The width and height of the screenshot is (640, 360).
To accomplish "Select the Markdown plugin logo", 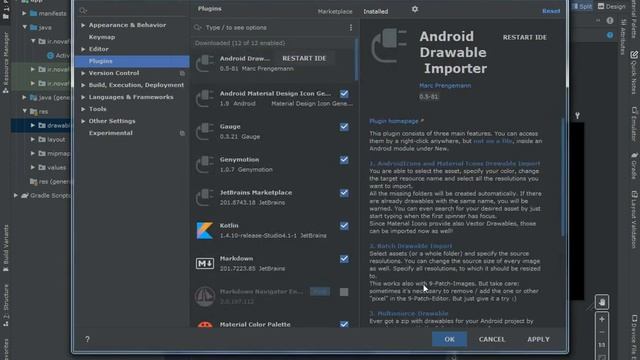I will 204,264.
